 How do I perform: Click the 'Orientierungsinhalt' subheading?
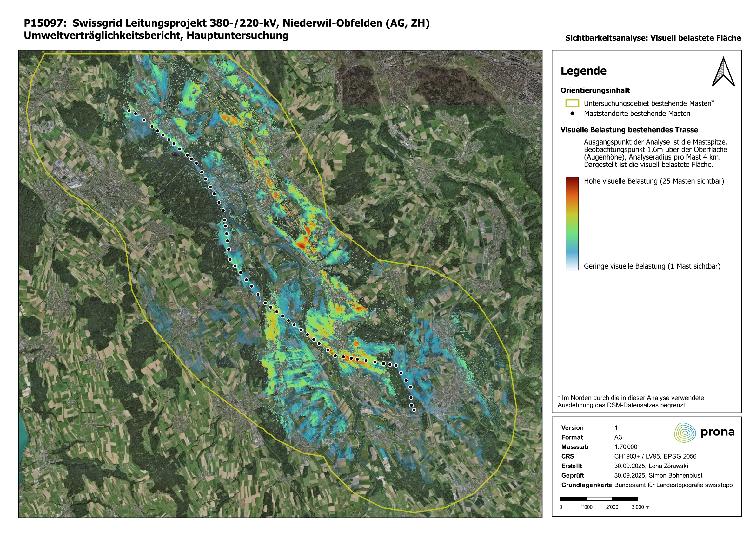click(x=595, y=90)
